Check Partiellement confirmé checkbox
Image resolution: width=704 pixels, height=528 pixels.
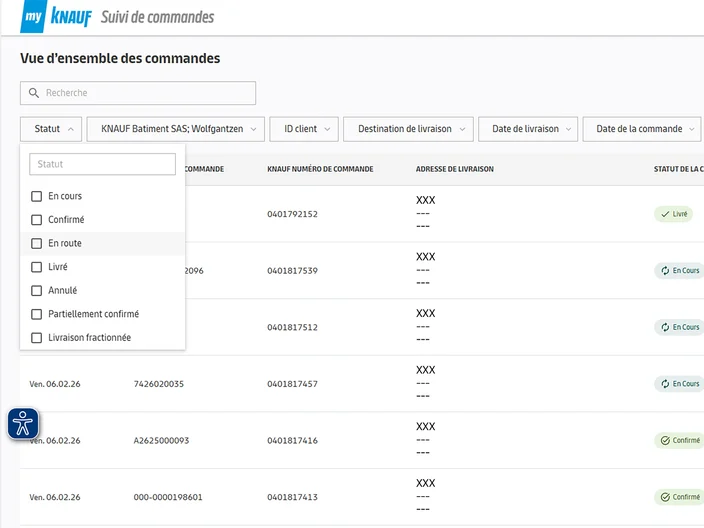(36, 314)
